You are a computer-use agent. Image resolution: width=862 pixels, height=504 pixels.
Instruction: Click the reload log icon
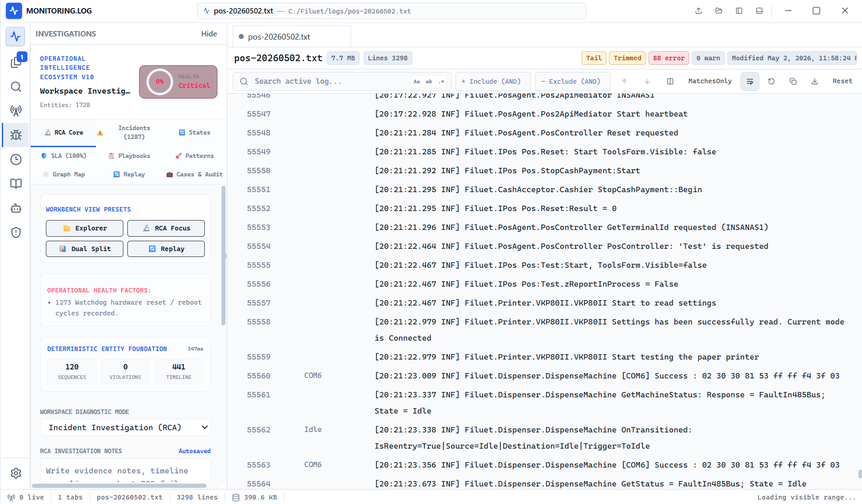click(772, 81)
